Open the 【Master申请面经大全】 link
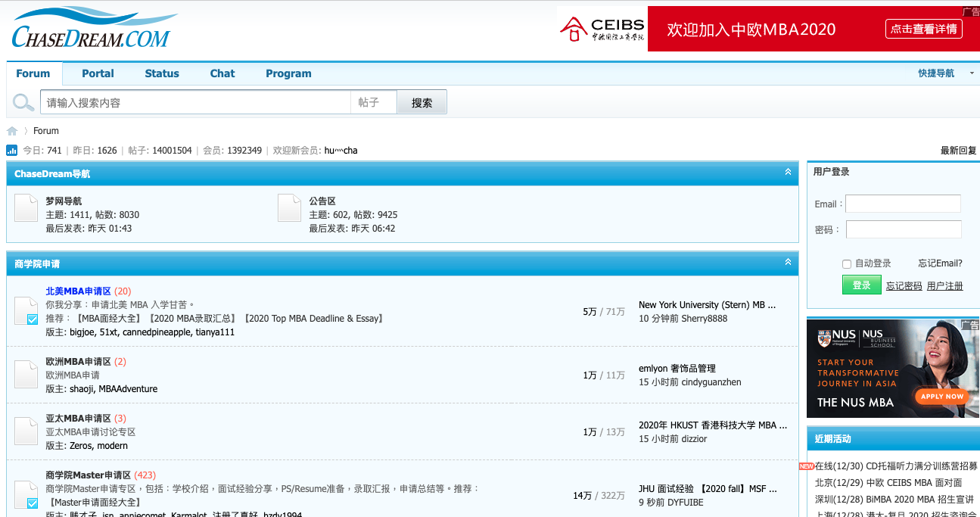 point(95,503)
